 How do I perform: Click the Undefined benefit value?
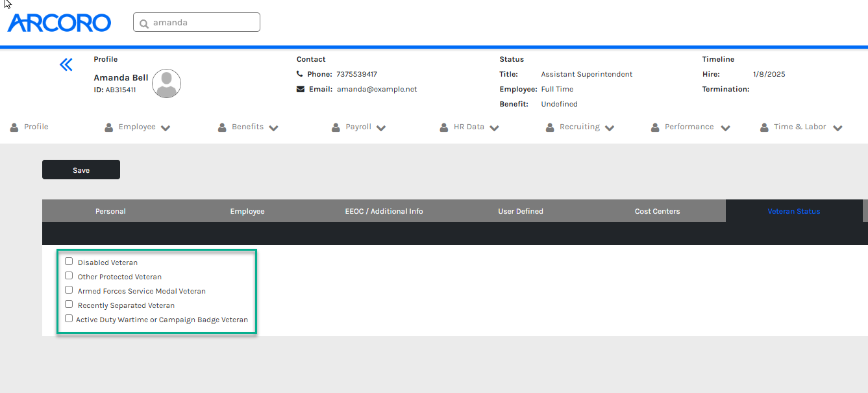[x=560, y=104]
